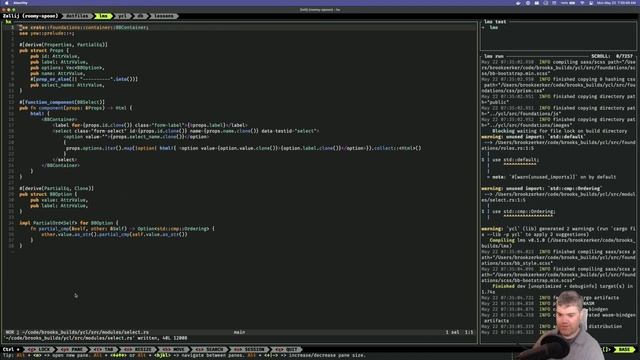Click the closing </BBContainer> tag line
The height and width of the screenshot is (360, 640).
[61, 166]
